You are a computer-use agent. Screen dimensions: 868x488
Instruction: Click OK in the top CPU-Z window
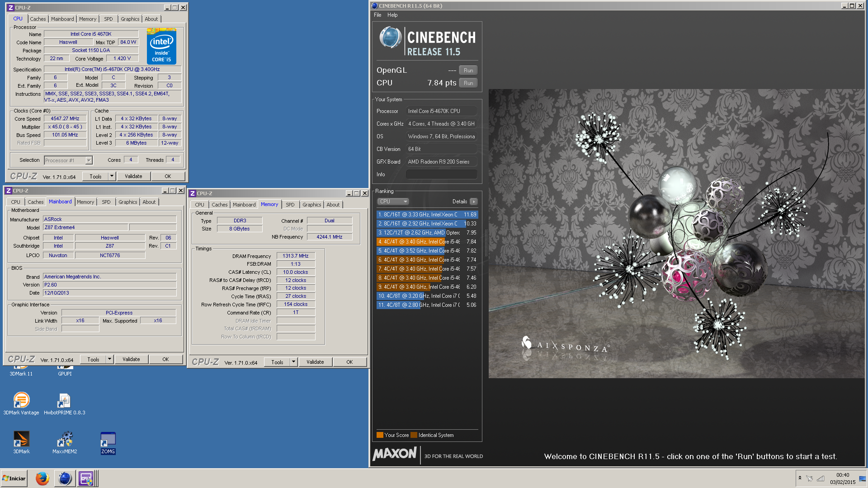[168, 176]
